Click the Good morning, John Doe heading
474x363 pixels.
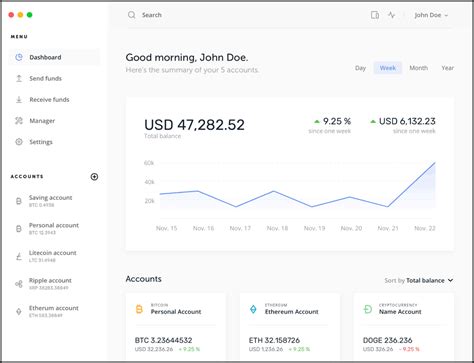pyautogui.click(x=187, y=58)
